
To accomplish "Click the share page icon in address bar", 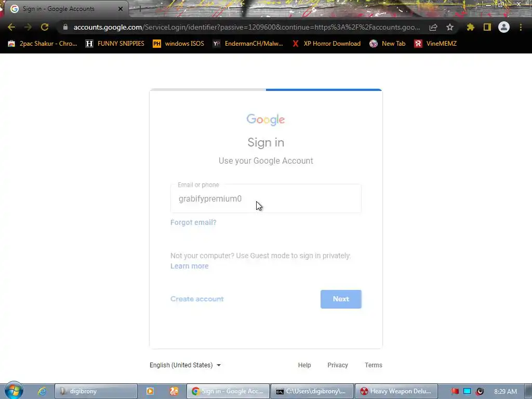I will 433,27.
